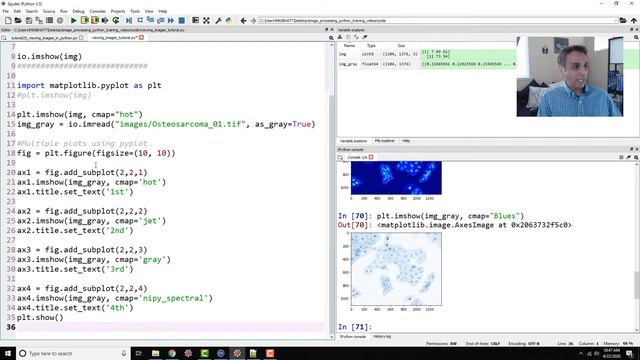This screenshot has height=360, width=640.
Task: Continue execution debug icon
Action: click(171, 20)
